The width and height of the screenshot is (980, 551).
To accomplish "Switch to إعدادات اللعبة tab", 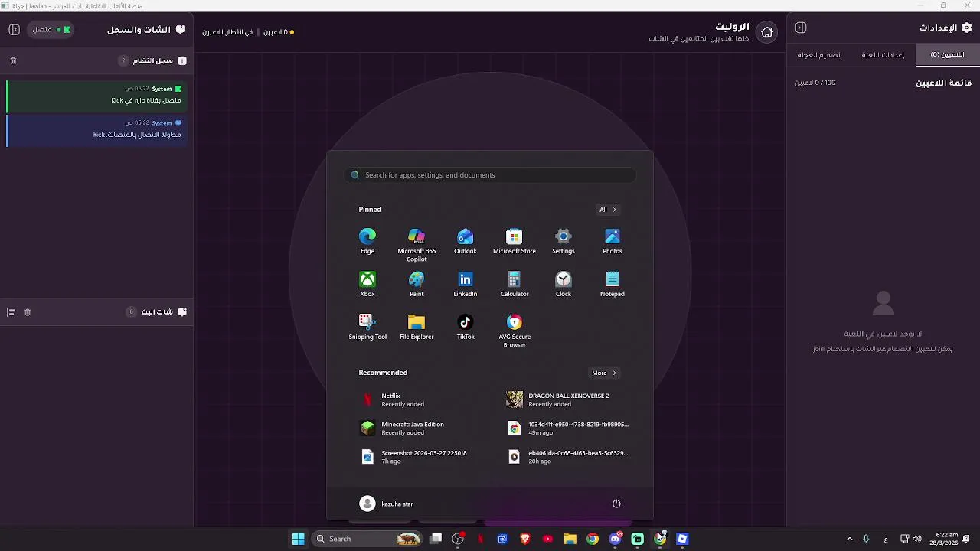I will 883,55.
